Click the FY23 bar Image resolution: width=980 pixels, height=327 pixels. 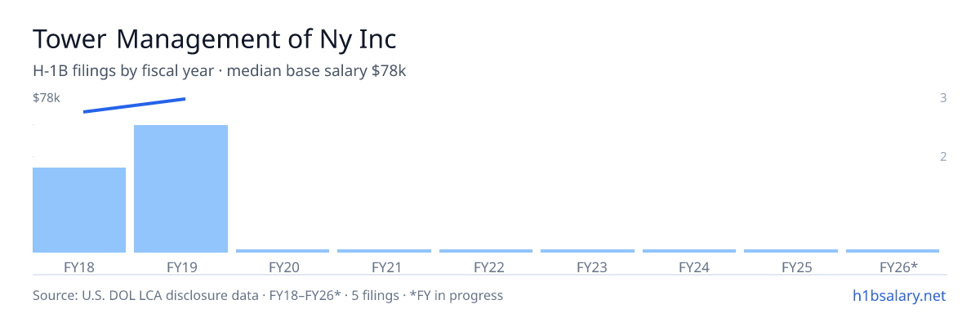(587, 251)
